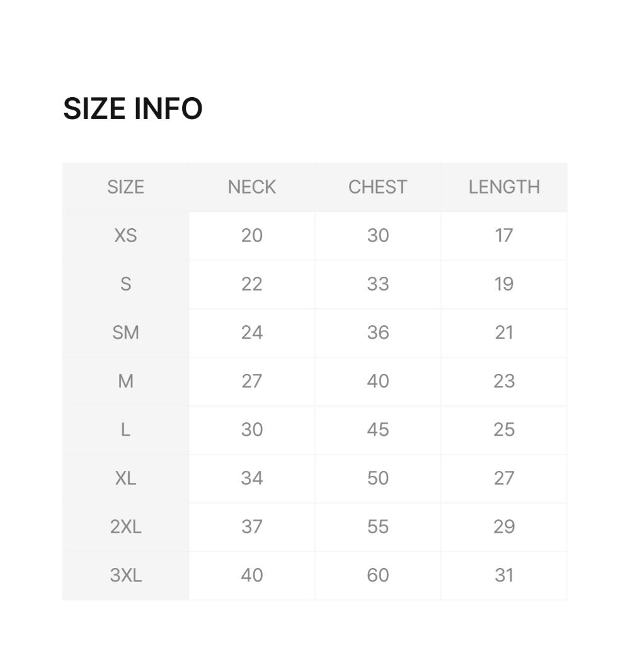
Task: Select the chest value 60 for 3XL
Action: pyautogui.click(x=378, y=576)
